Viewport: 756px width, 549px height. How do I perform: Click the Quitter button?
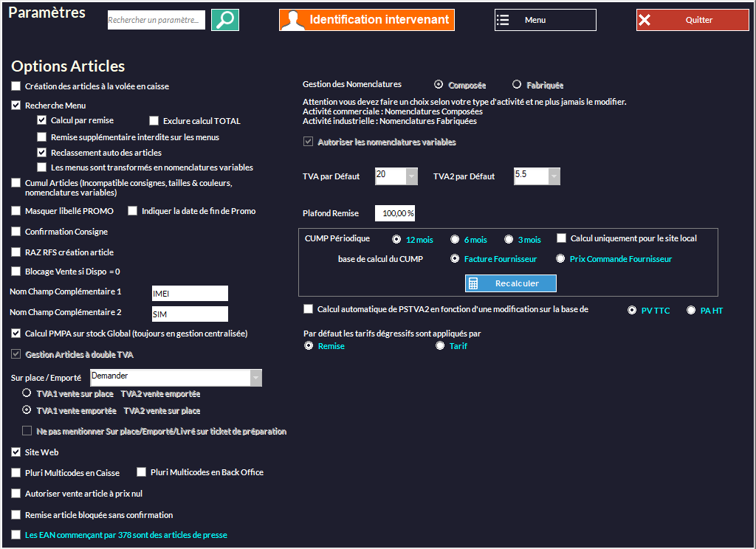pos(692,20)
